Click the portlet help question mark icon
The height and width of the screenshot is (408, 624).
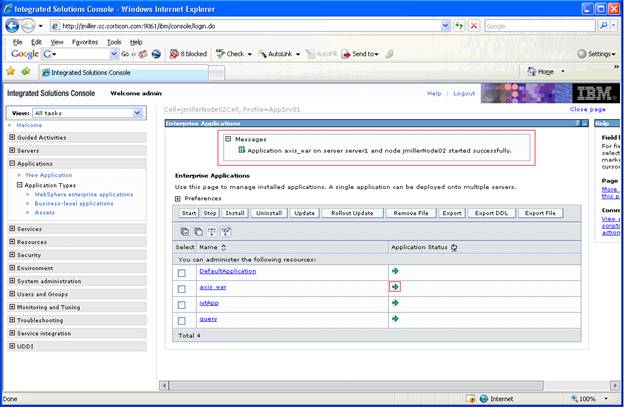577,123
